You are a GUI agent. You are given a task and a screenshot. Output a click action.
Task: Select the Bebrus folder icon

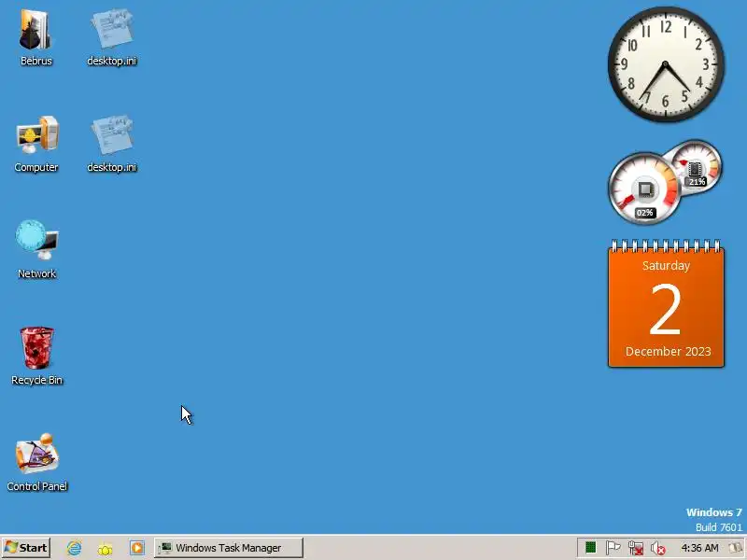point(36,38)
